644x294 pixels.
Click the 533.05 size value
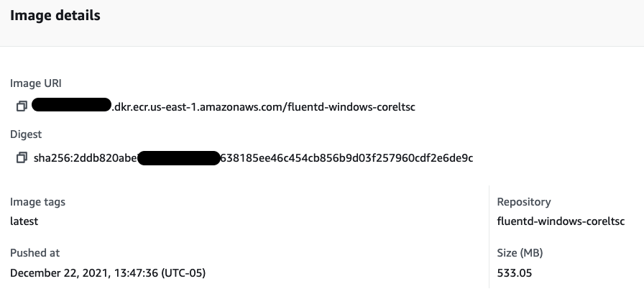pyautogui.click(x=512, y=273)
